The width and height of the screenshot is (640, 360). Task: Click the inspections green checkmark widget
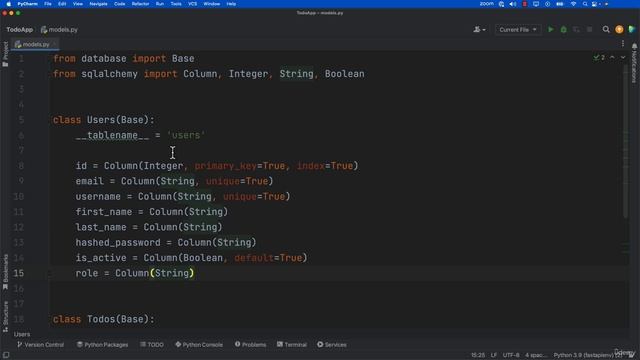(599, 58)
